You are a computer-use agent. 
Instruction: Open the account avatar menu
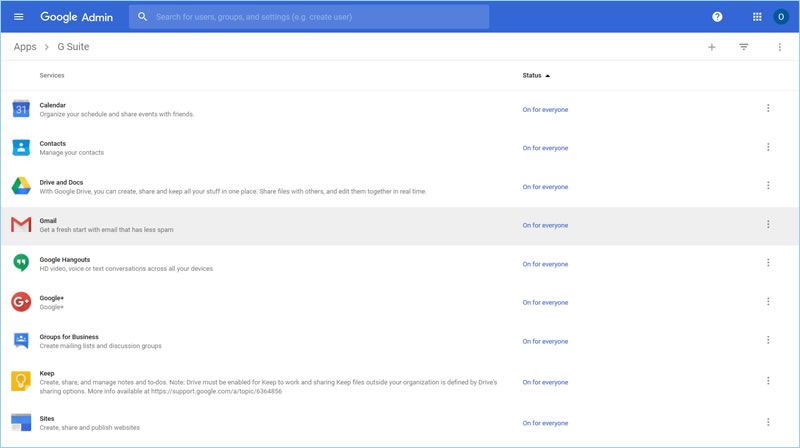point(780,17)
